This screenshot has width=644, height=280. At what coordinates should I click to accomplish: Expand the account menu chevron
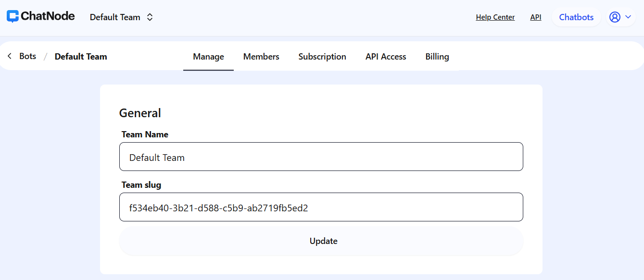coord(628,17)
